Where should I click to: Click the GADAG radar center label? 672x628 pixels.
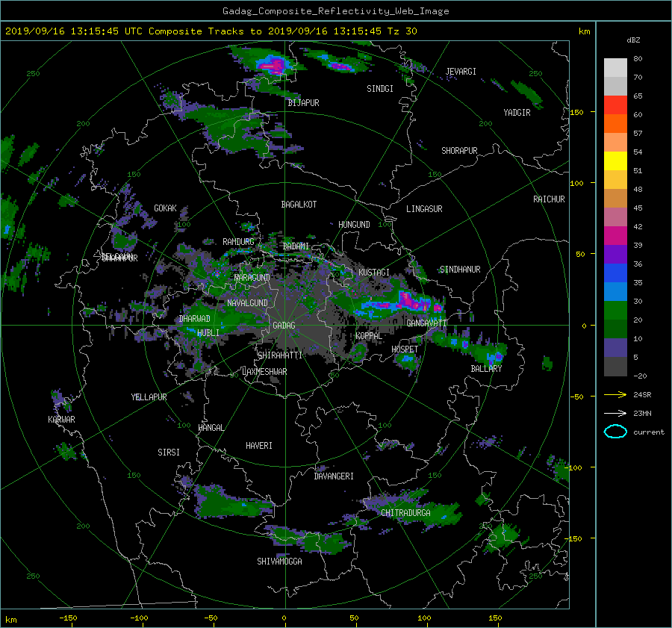coord(284,326)
